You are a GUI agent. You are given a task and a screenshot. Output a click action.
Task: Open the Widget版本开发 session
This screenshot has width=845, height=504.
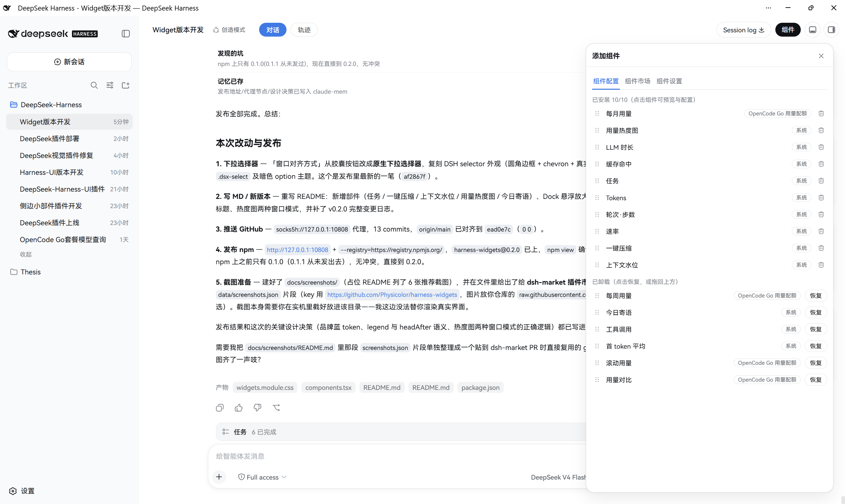click(x=69, y=122)
